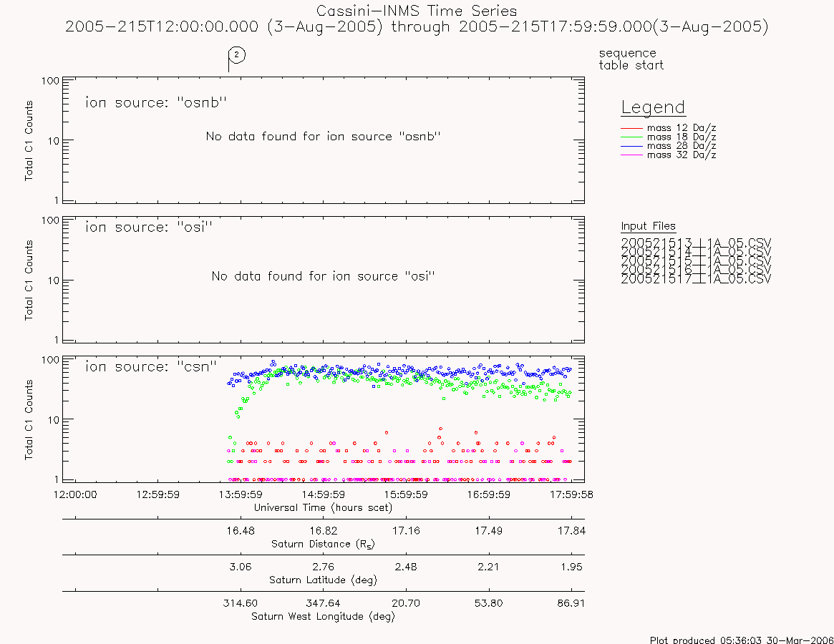Click the circled number 2 sequence marker
Viewport: 834px width, 644px height.
(x=237, y=55)
